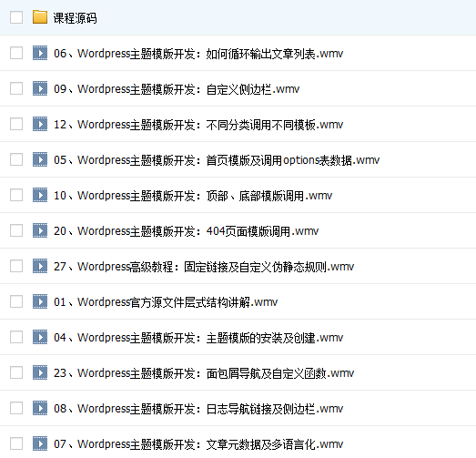Click video icon for 23 面包屑导航及自定义函数

click(40, 372)
